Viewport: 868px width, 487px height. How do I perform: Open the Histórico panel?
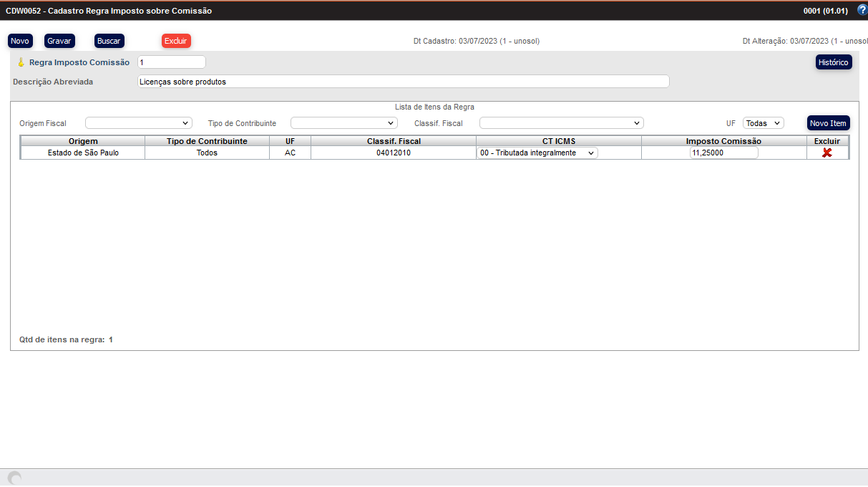[x=833, y=62]
